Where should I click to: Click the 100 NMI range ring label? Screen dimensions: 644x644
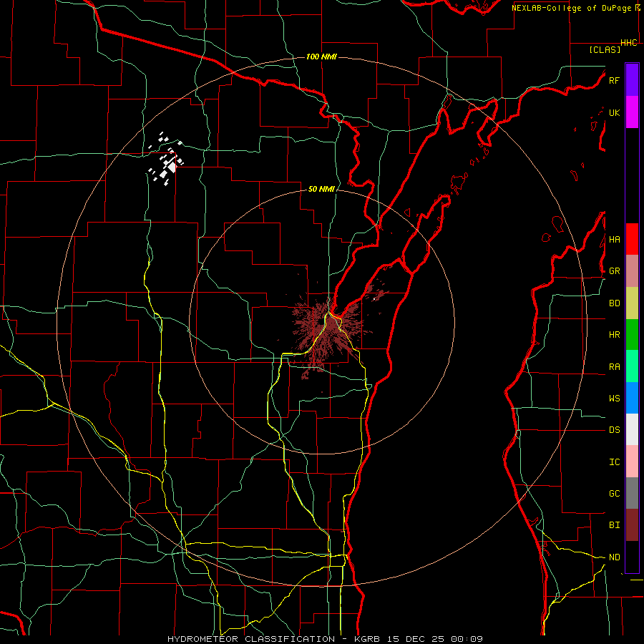[321, 57]
